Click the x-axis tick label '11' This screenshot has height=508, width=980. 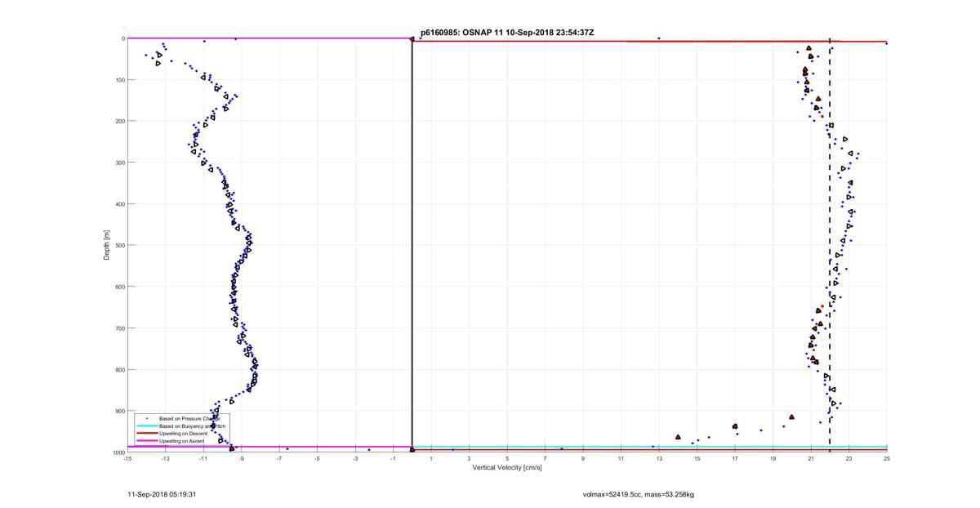coord(621,458)
